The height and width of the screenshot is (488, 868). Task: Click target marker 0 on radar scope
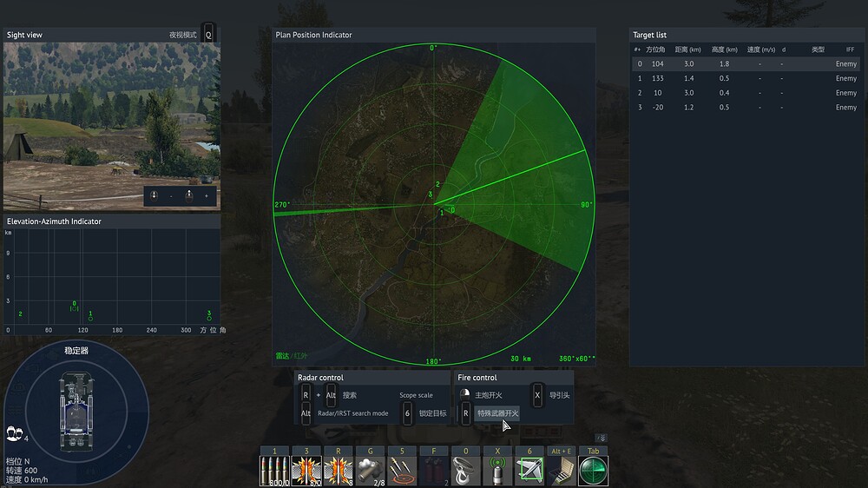coord(451,210)
